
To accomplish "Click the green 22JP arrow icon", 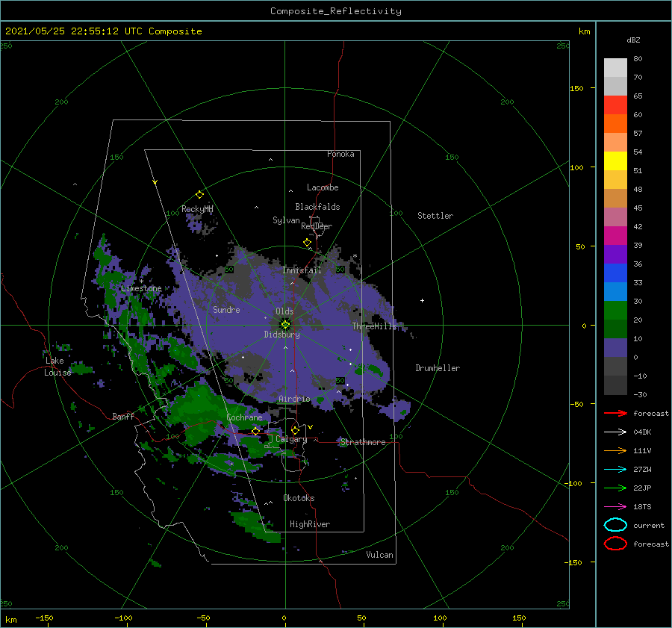I will coord(615,488).
